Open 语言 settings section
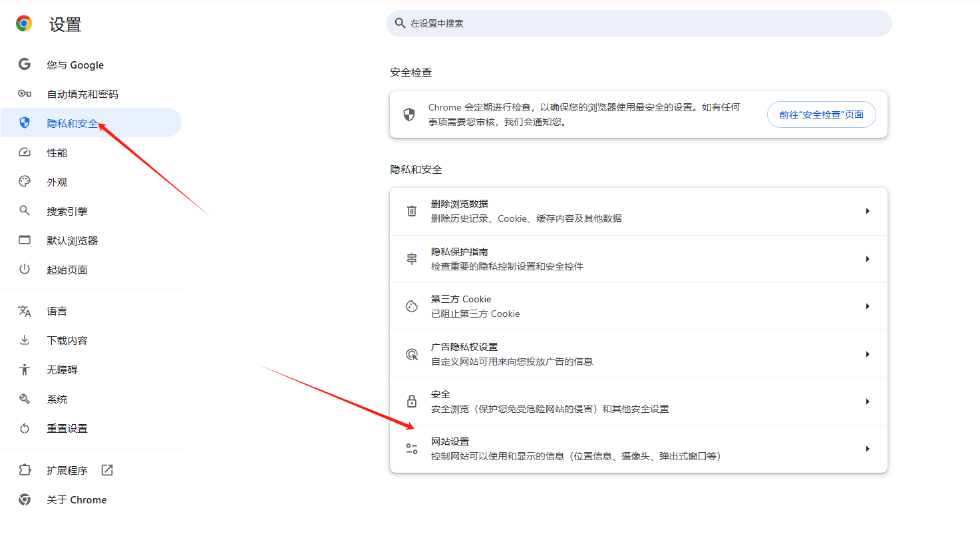980x546 pixels. coord(90,311)
